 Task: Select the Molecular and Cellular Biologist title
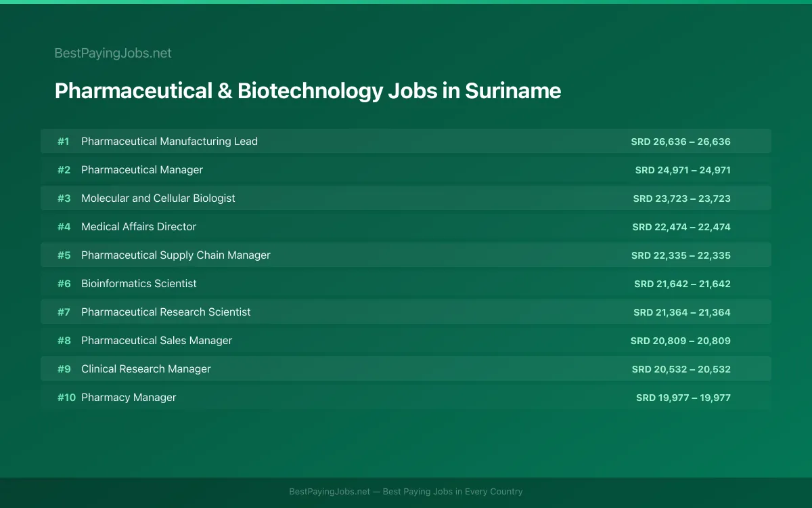pos(158,198)
